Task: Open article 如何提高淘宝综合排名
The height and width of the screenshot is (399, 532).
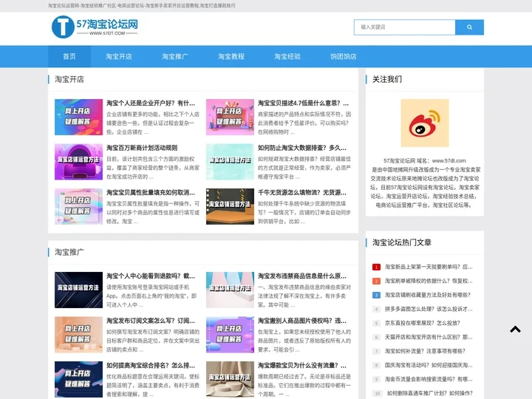Action: pyautogui.click(x=151, y=366)
